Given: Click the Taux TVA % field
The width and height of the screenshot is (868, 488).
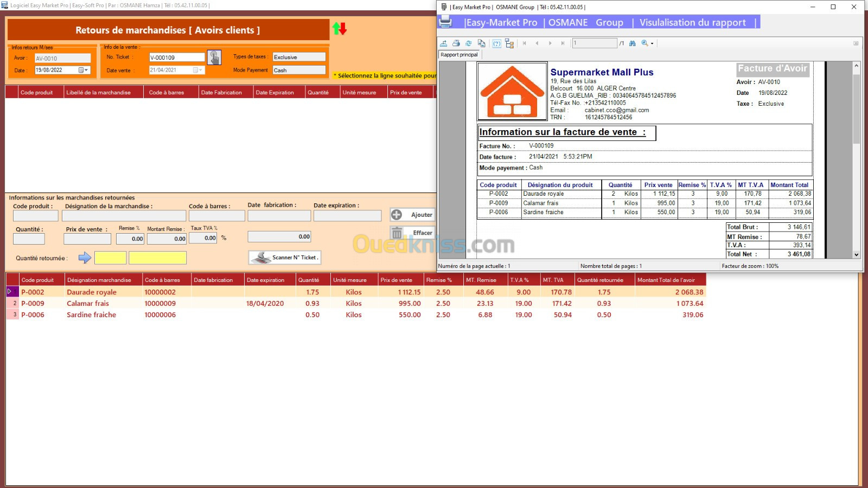Looking at the screenshot, I should tap(203, 237).
